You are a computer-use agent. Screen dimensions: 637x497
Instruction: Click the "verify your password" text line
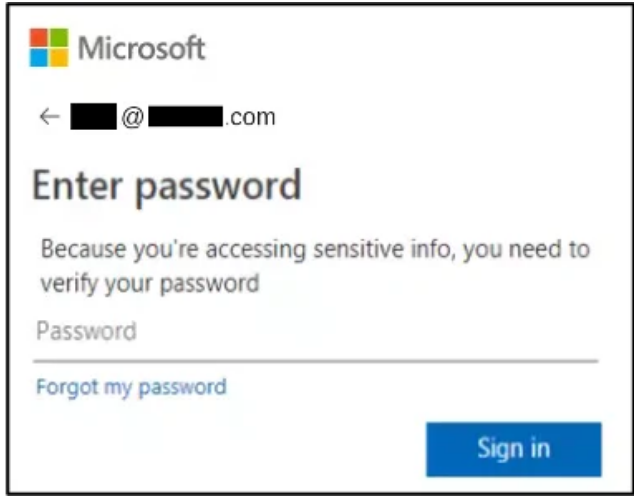(x=149, y=283)
